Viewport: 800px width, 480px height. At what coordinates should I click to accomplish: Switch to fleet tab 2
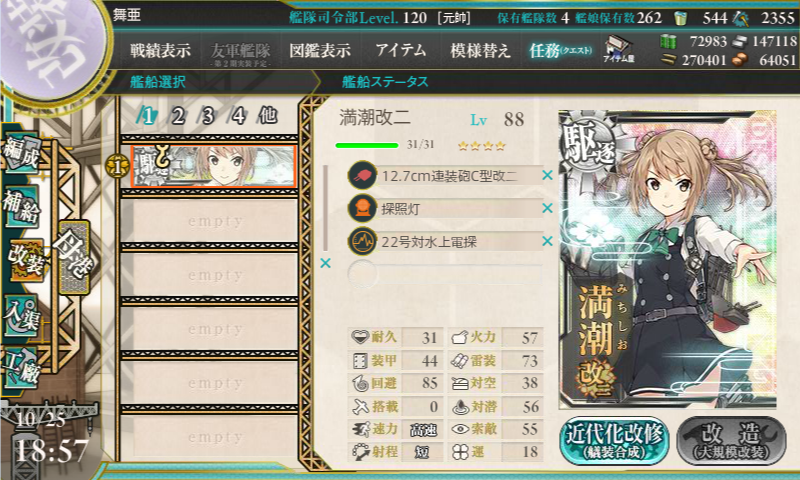pos(178,116)
